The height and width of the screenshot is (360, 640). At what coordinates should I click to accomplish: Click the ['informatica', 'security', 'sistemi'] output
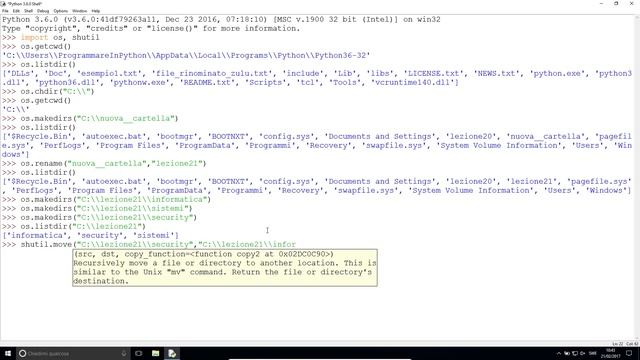[x=90, y=236]
